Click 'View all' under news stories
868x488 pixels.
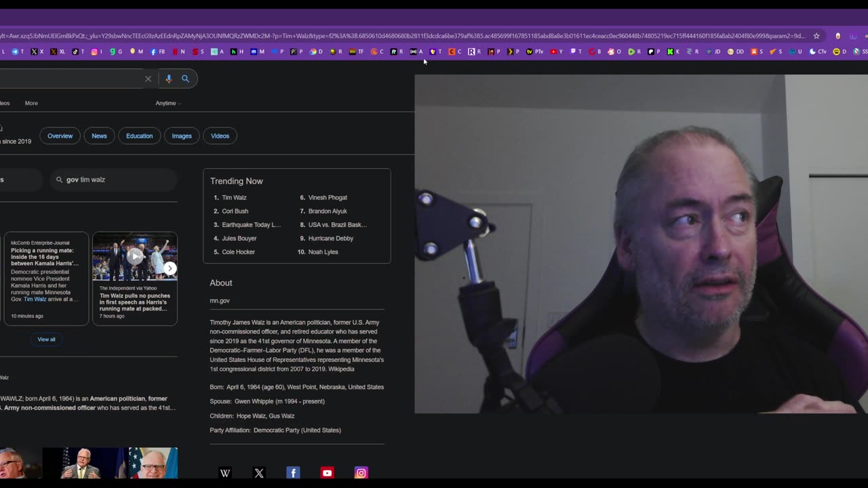pyautogui.click(x=46, y=339)
